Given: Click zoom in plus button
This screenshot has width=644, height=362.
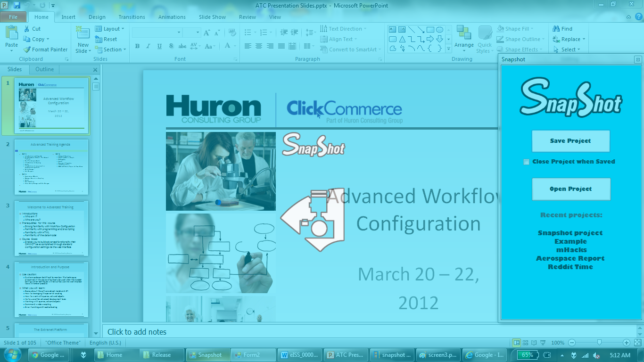Looking at the screenshot, I should point(627,343).
